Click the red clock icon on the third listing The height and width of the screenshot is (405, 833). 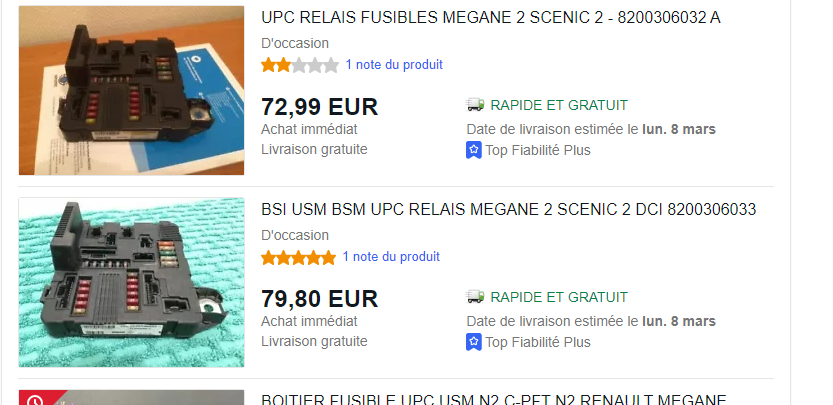(35, 399)
